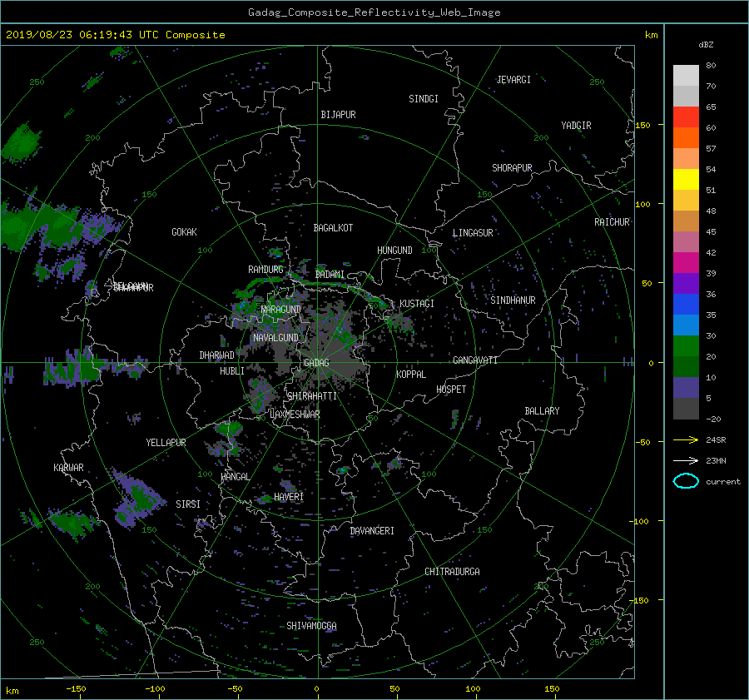Click the GOKAK city label
This screenshot has width=749, height=700.
tap(185, 232)
